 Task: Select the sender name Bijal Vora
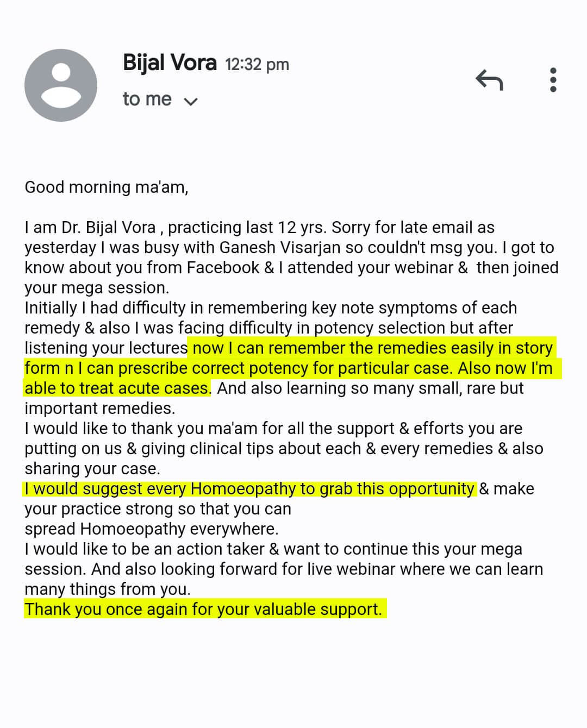[170, 62]
